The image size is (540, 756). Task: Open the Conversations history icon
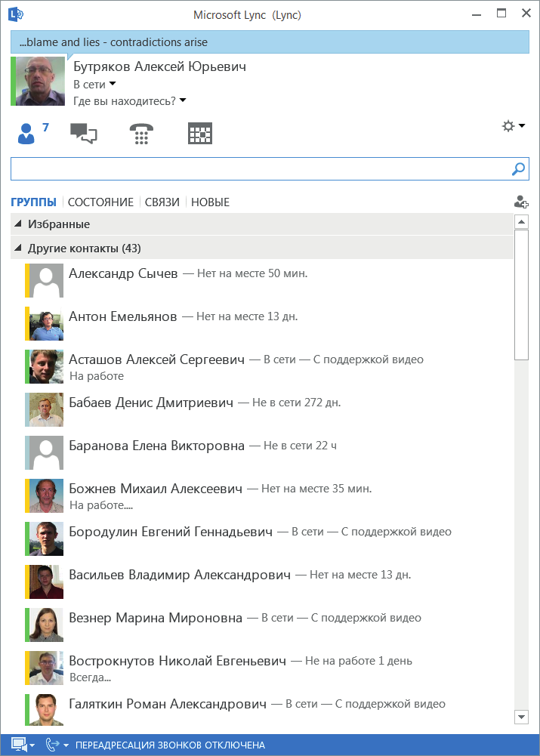click(83, 134)
